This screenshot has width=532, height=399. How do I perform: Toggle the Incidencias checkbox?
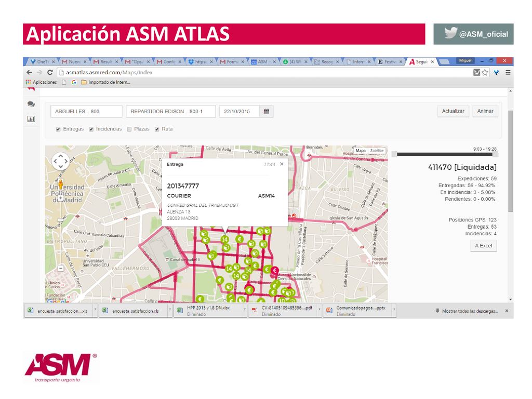[x=91, y=129]
